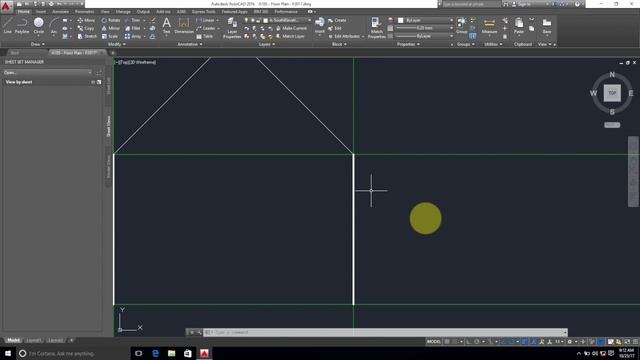Open the Home ribbon tab
640x360 pixels.
click(x=24, y=12)
